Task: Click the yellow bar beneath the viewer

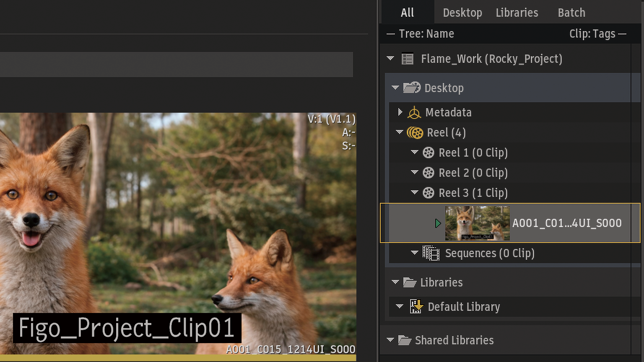Action: (x=178, y=358)
